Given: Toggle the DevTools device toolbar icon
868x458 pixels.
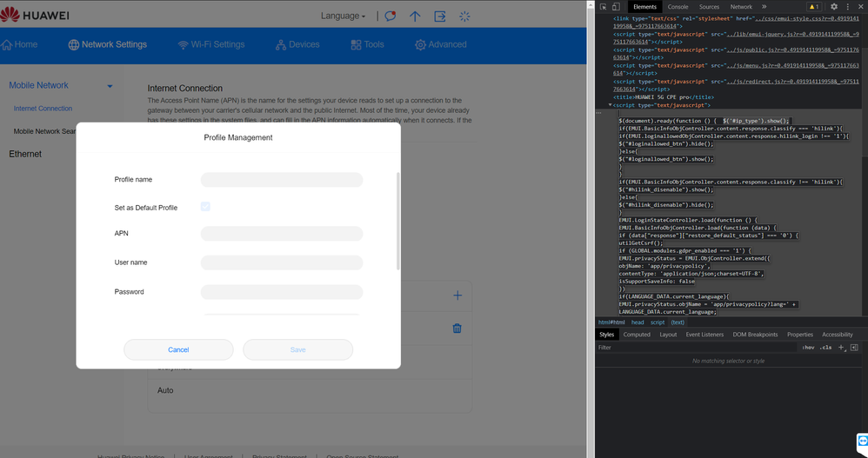Looking at the screenshot, I should point(617,7).
